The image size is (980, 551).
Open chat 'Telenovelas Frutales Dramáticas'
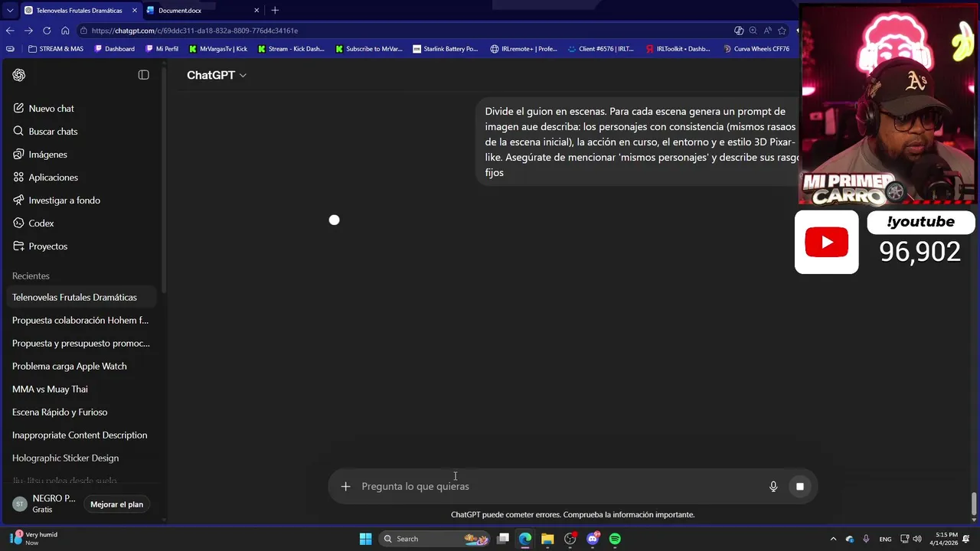point(80,297)
